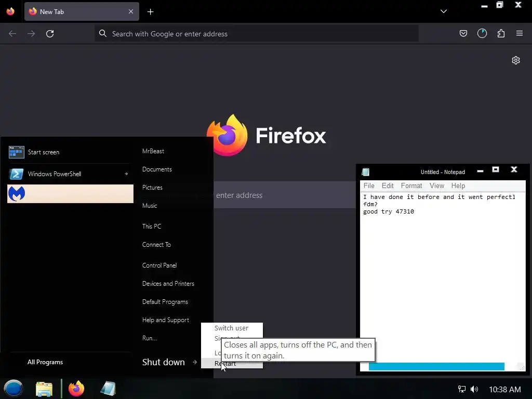The width and height of the screenshot is (532, 399).
Task: Open volume speaker tray icon
Action: (x=474, y=389)
